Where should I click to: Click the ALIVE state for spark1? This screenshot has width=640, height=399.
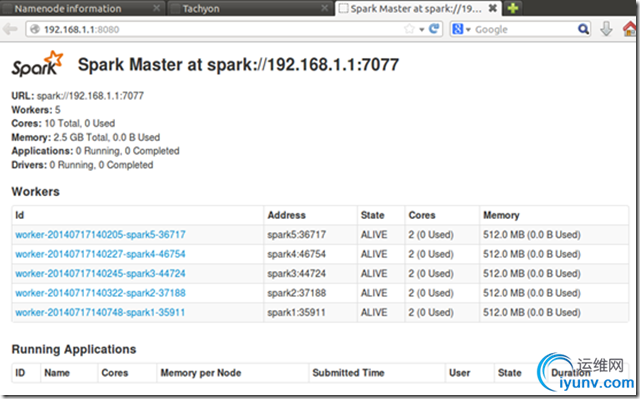374,313
